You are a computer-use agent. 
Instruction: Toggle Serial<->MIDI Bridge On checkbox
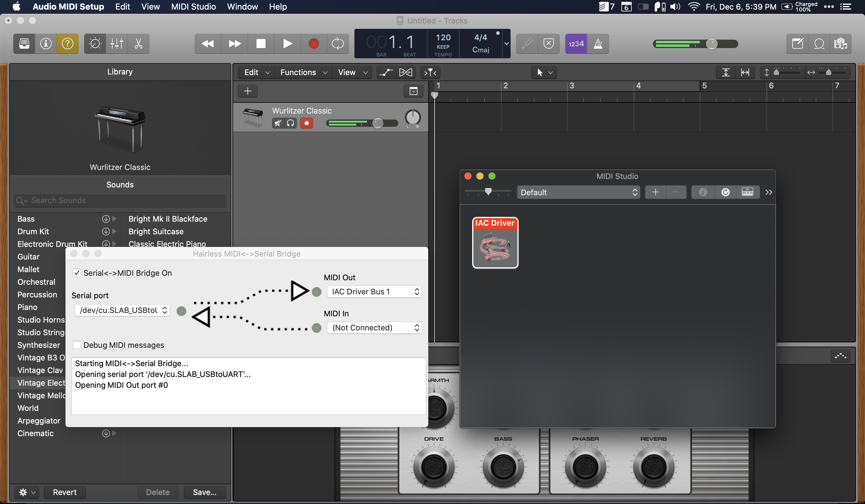(x=77, y=273)
